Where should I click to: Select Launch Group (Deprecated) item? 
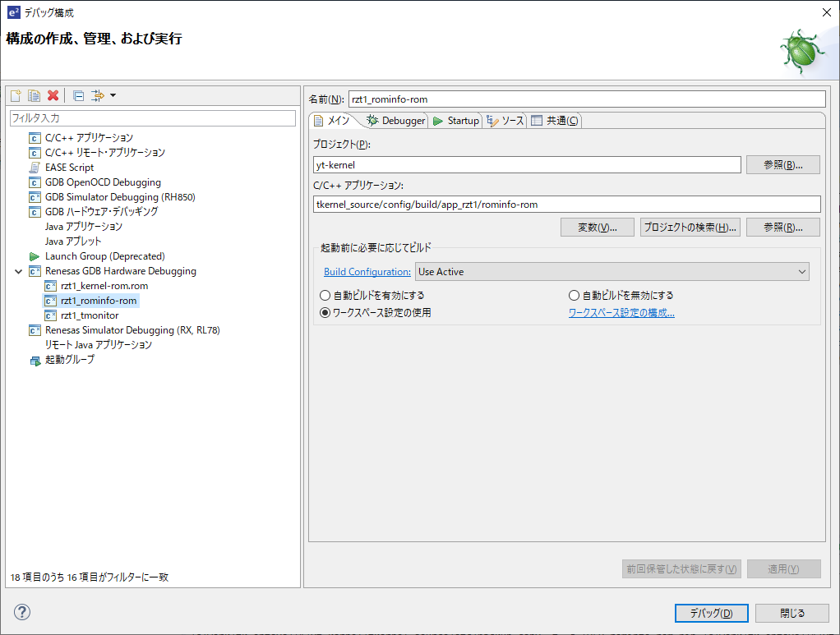click(x=105, y=256)
